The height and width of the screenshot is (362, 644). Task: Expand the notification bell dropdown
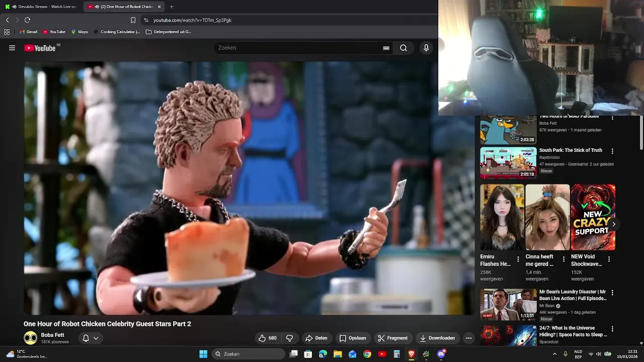[x=96, y=338]
